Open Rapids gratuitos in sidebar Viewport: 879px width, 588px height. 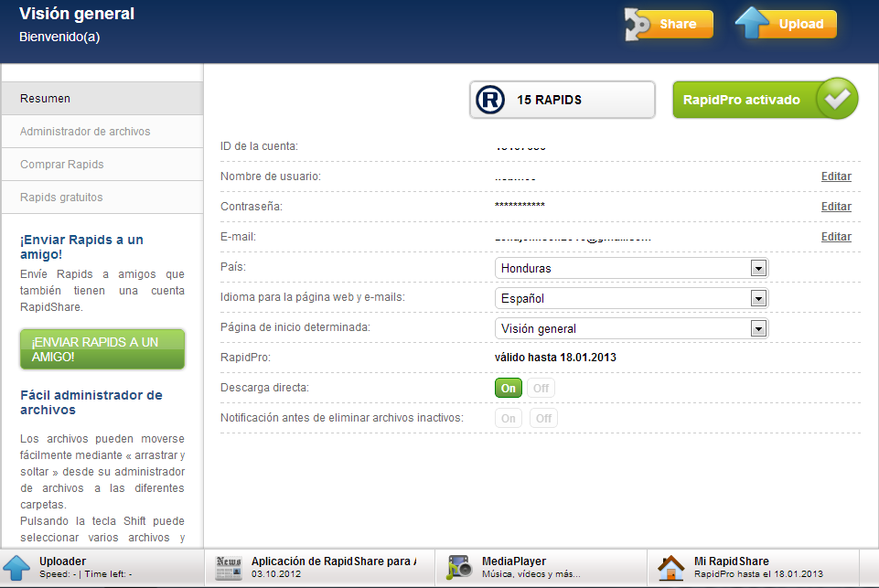102,198
